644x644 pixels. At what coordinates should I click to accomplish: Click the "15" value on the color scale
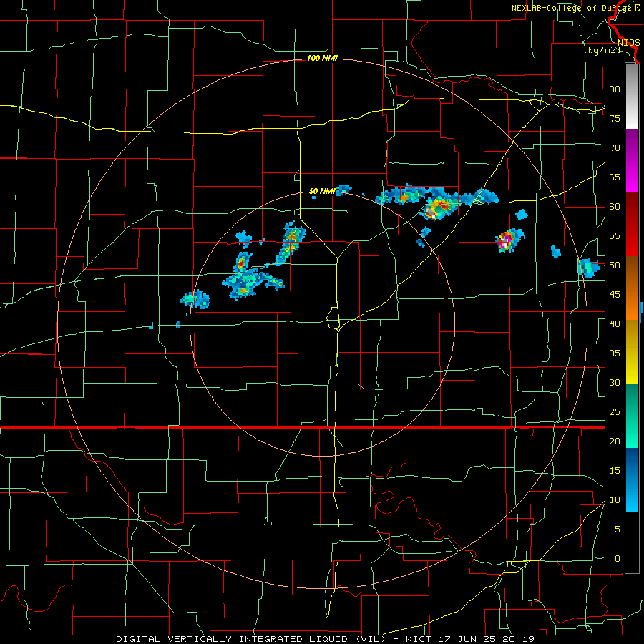pos(615,471)
